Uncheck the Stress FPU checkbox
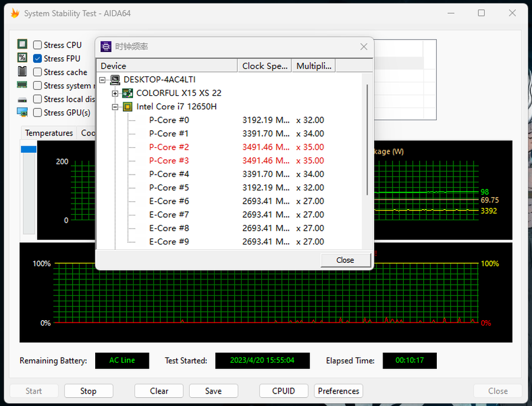Viewport: 532px width, 406px height. tap(38, 59)
